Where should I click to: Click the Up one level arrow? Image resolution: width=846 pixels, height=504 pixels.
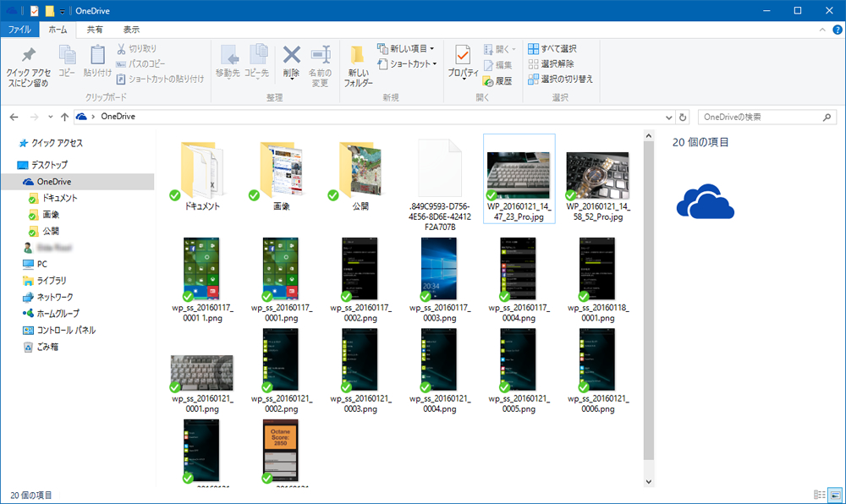65,117
